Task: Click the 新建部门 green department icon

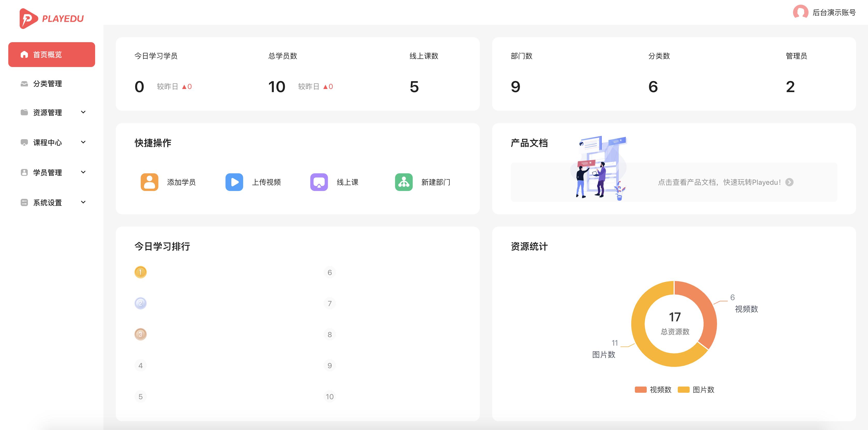Action: pos(404,182)
